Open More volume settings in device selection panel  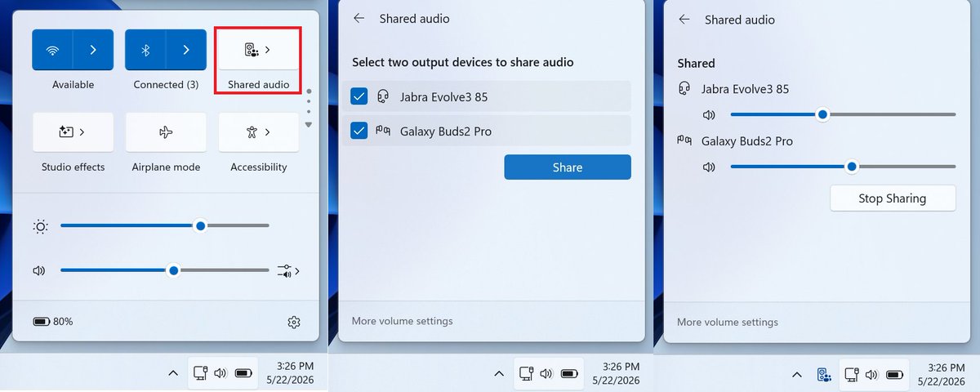402,321
